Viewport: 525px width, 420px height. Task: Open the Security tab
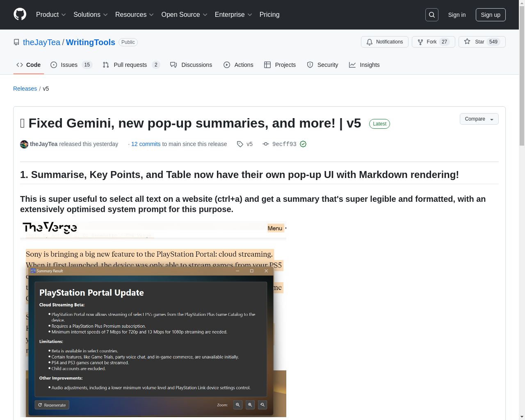click(x=322, y=65)
